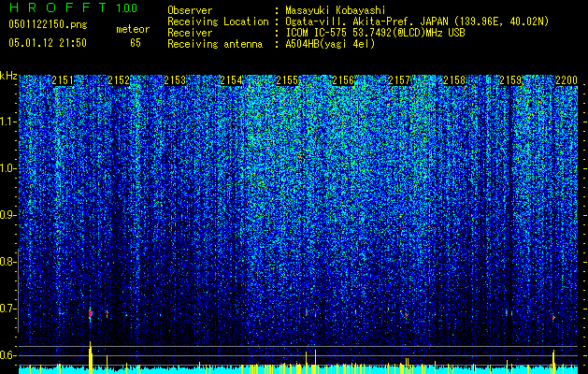Screen dimensions: 588x374
Task: Click the Receiving Location label
Action: click(x=218, y=22)
